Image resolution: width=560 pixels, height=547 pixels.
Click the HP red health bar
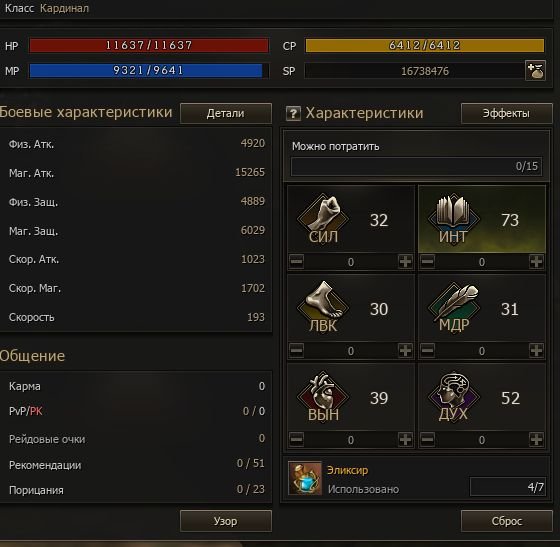tap(149, 45)
